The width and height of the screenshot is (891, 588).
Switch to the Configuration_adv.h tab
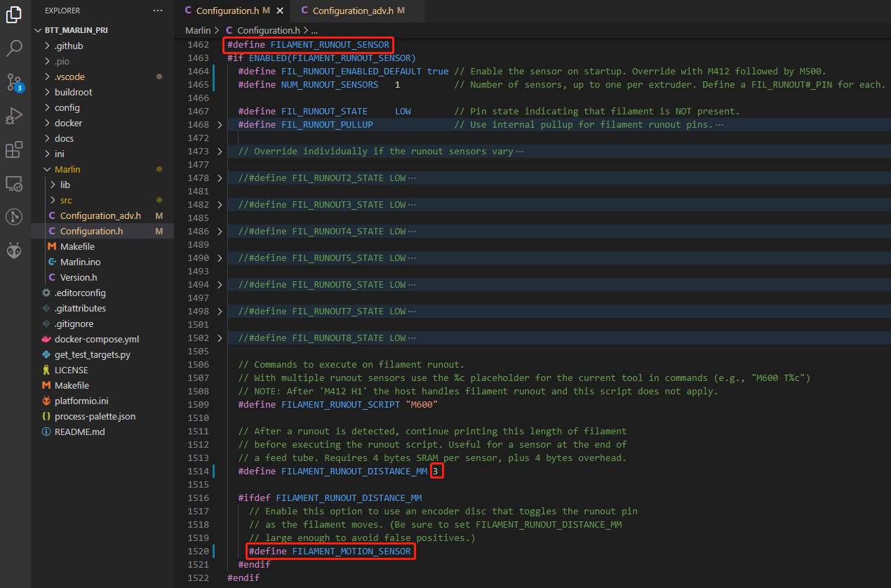[351, 11]
